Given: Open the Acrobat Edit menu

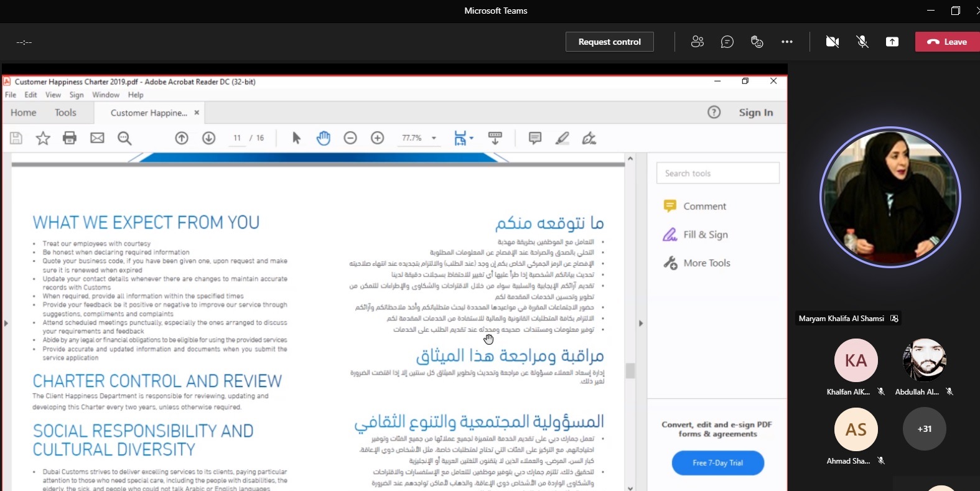Looking at the screenshot, I should (31, 95).
